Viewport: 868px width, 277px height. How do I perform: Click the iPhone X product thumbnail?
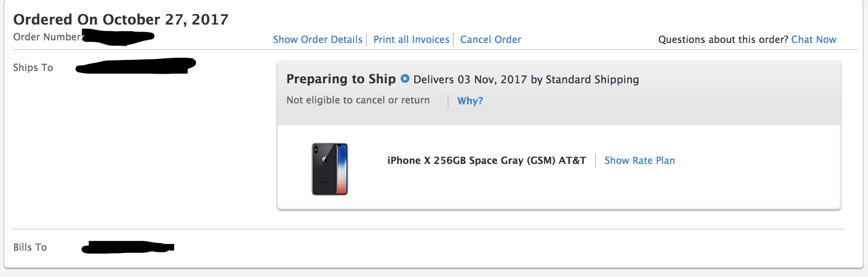tap(330, 169)
